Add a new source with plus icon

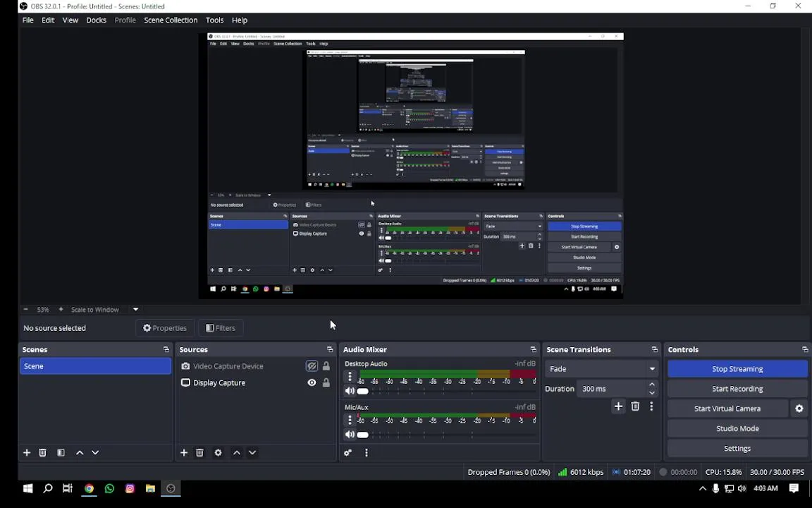[x=184, y=452]
